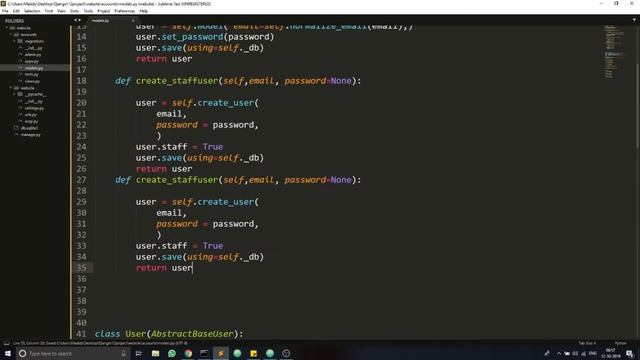The width and height of the screenshot is (640, 360).
Task: Open the Find menu
Action: pyautogui.click(x=49, y=11)
